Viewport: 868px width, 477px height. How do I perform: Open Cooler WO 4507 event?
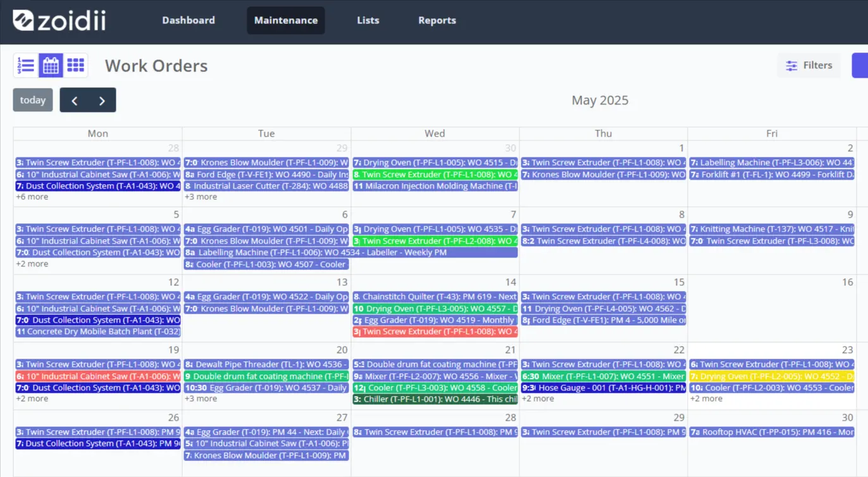(x=266, y=264)
